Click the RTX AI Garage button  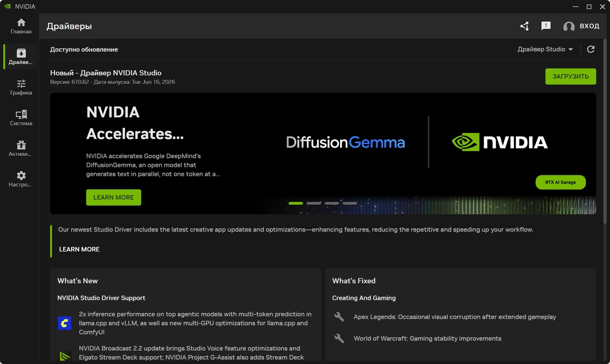(561, 182)
